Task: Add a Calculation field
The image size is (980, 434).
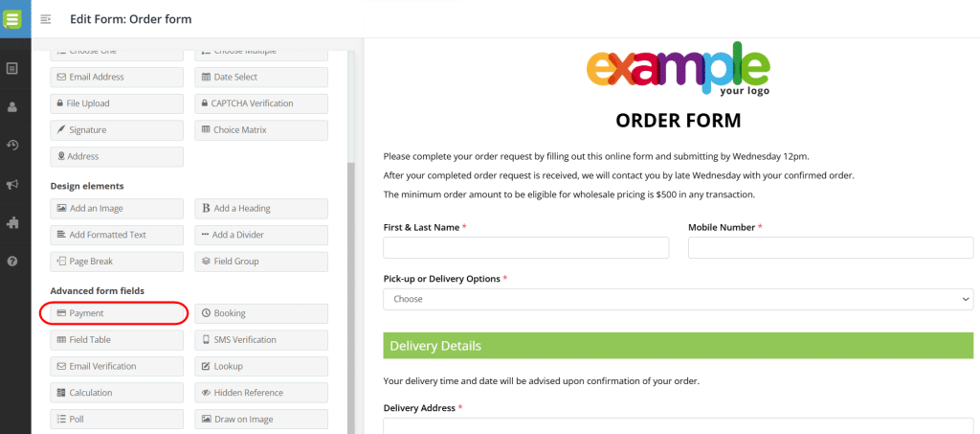Action: (x=116, y=393)
